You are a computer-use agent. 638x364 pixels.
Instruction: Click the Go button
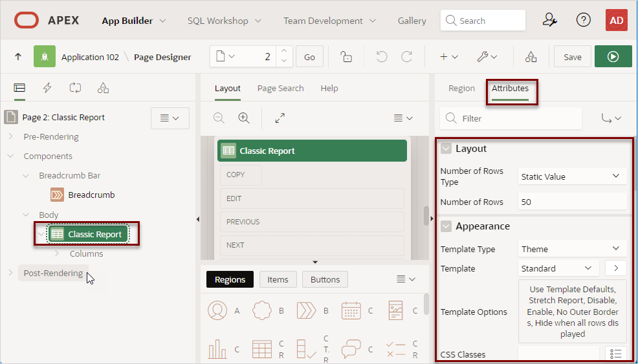[310, 57]
